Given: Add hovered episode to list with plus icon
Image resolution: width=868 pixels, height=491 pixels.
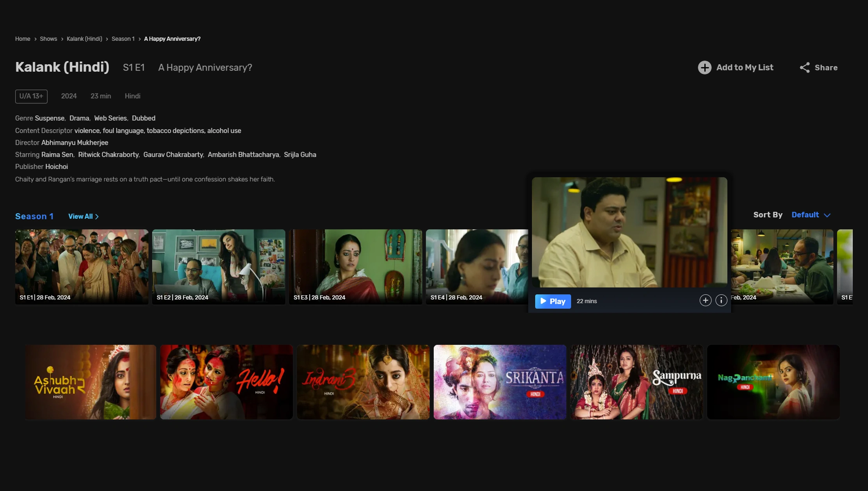Looking at the screenshot, I should coord(705,300).
